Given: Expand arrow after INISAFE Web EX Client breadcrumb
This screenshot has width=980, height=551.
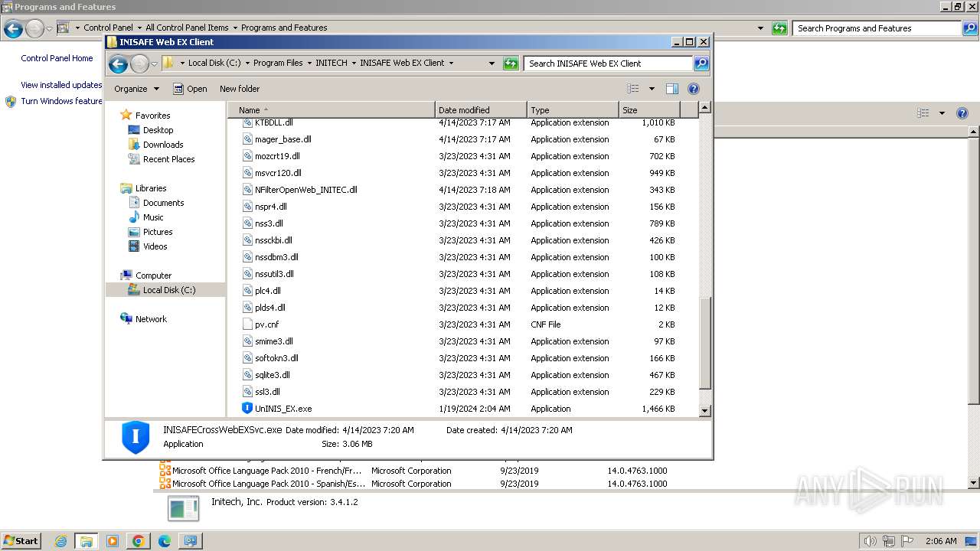Looking at the screenshot, I should [451, 64].
